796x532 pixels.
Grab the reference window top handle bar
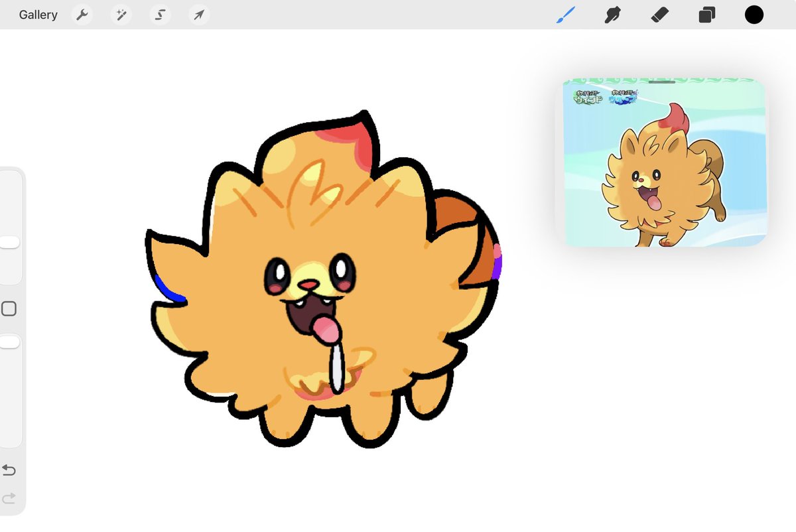pos(662,82)
